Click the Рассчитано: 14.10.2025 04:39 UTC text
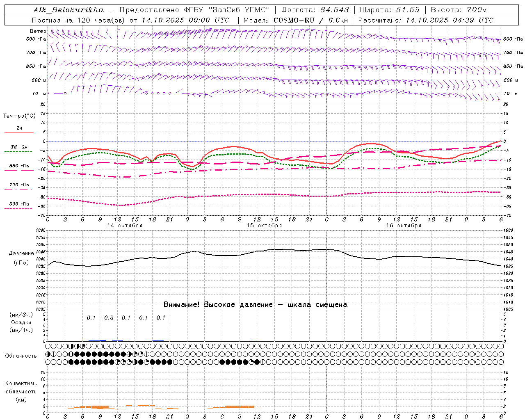The height and width of the screenshot is (420, 525). 426,20
